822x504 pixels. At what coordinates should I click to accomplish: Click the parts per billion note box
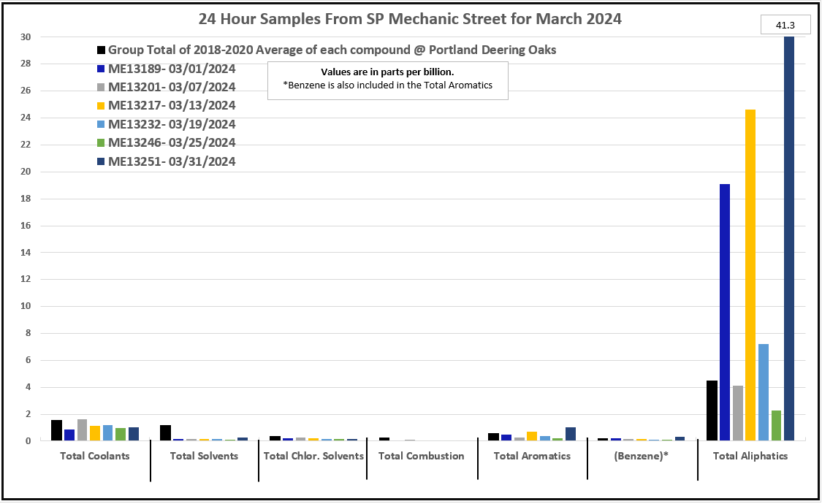(x=387, y=79)
